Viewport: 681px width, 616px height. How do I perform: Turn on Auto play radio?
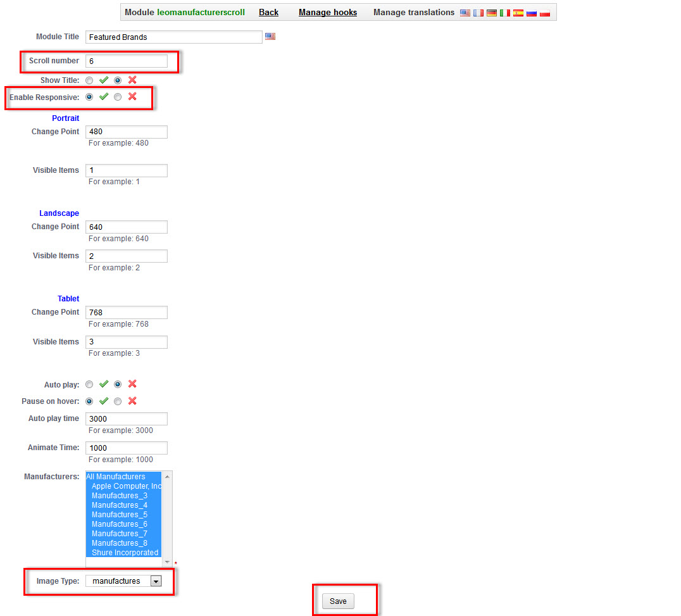pyautogui.click(x=89, y=384)
